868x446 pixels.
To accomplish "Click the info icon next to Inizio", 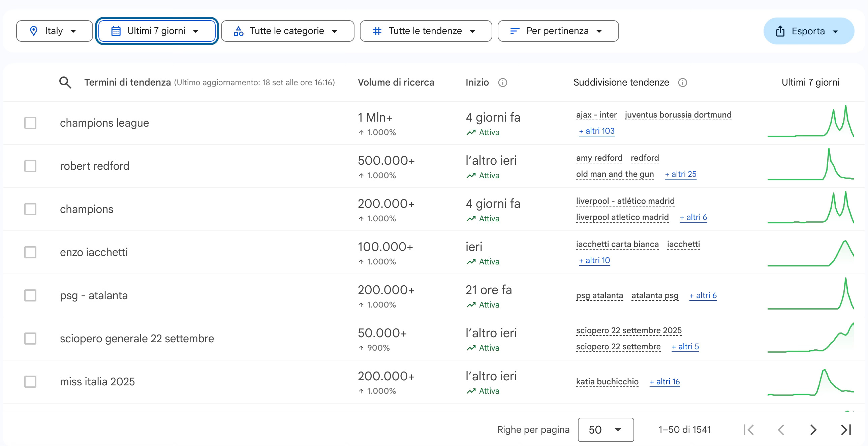I will click(502, 83).
